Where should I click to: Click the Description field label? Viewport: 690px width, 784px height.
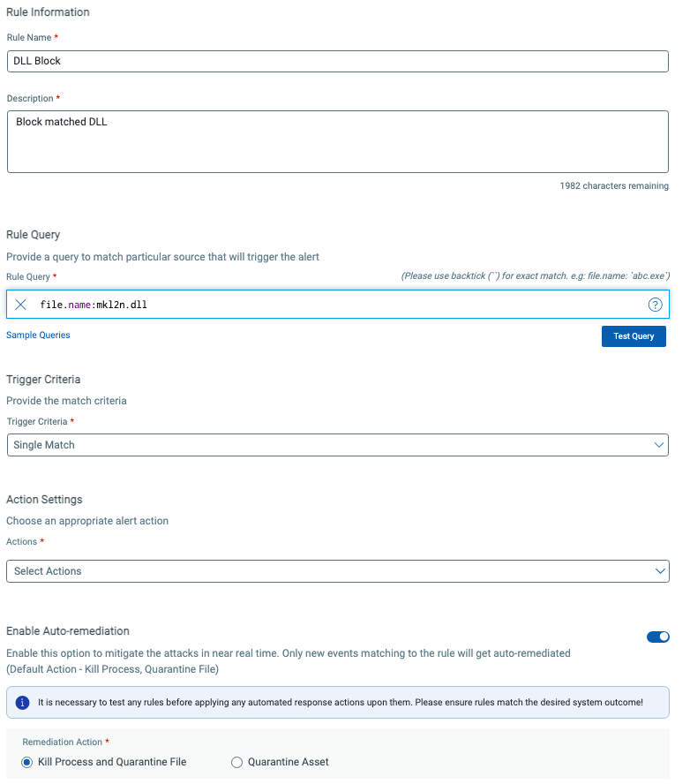pyautogui.click(x=30, y=98)
